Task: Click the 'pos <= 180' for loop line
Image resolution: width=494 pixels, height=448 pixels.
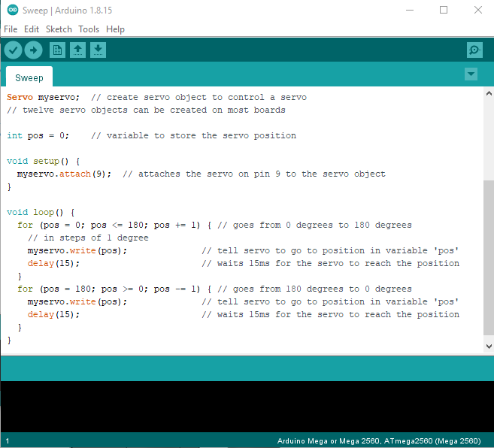Action: tap(214, 225)
